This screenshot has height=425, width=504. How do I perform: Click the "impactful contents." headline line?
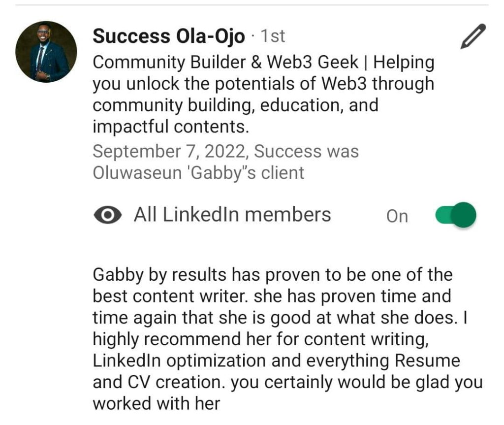point(171,127)
